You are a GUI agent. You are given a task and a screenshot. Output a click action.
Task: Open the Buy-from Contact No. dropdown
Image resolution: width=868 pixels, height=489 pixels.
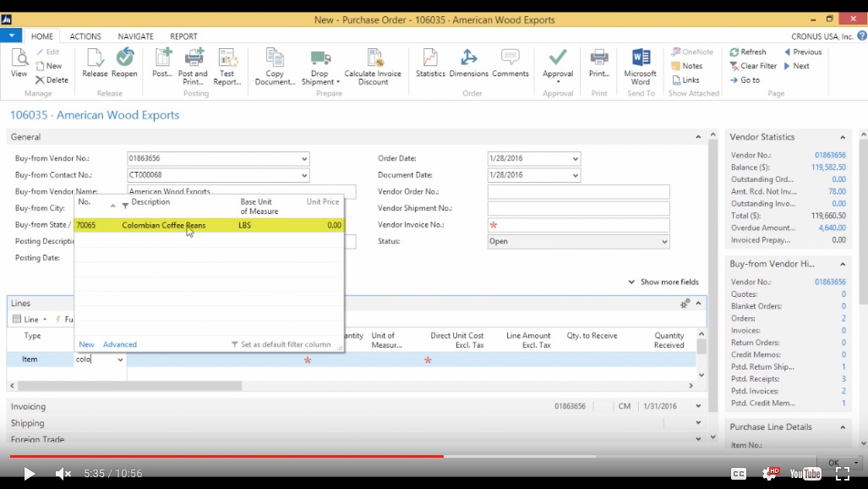(304, 175)
